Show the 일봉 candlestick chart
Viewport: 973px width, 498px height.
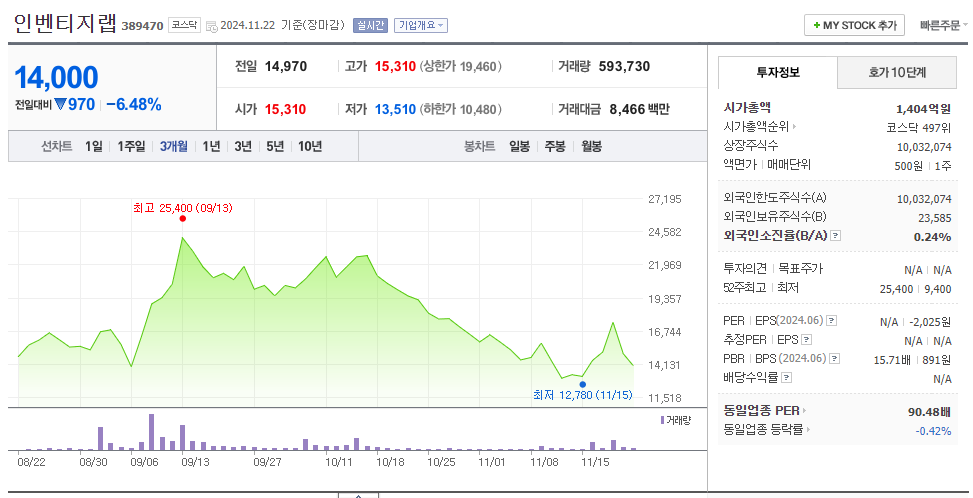point(519,146)
